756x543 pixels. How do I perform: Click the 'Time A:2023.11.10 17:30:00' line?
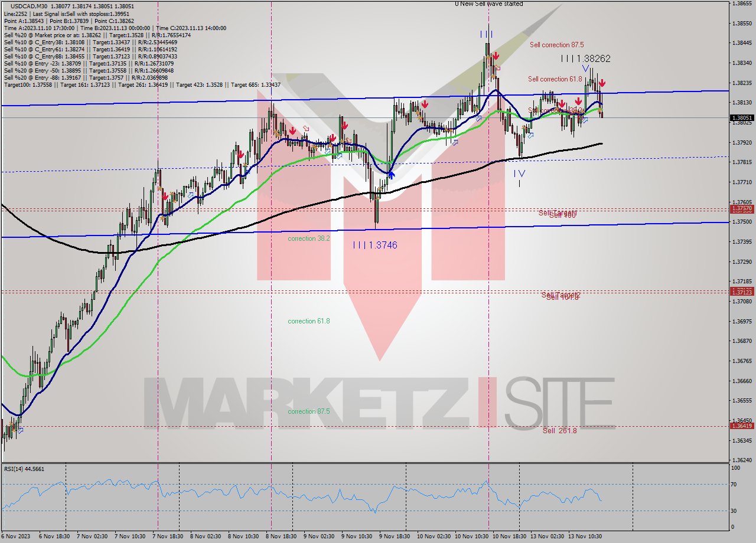[115, 28]
